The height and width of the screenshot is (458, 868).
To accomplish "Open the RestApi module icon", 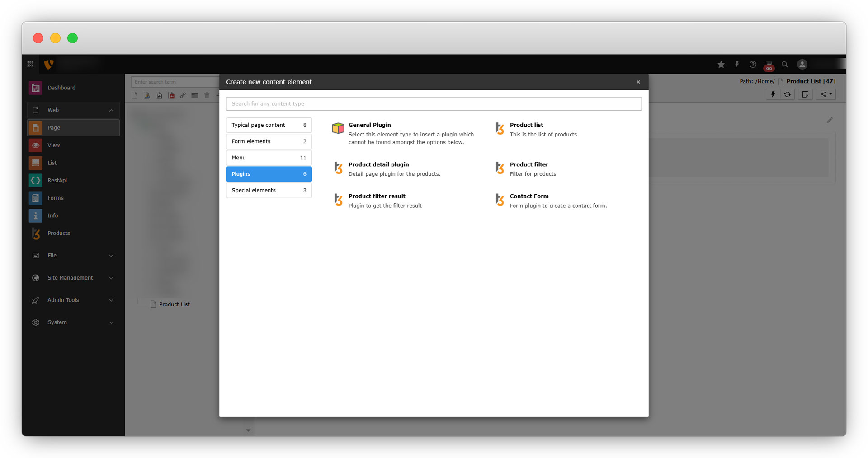I will (x=36, y=180).
